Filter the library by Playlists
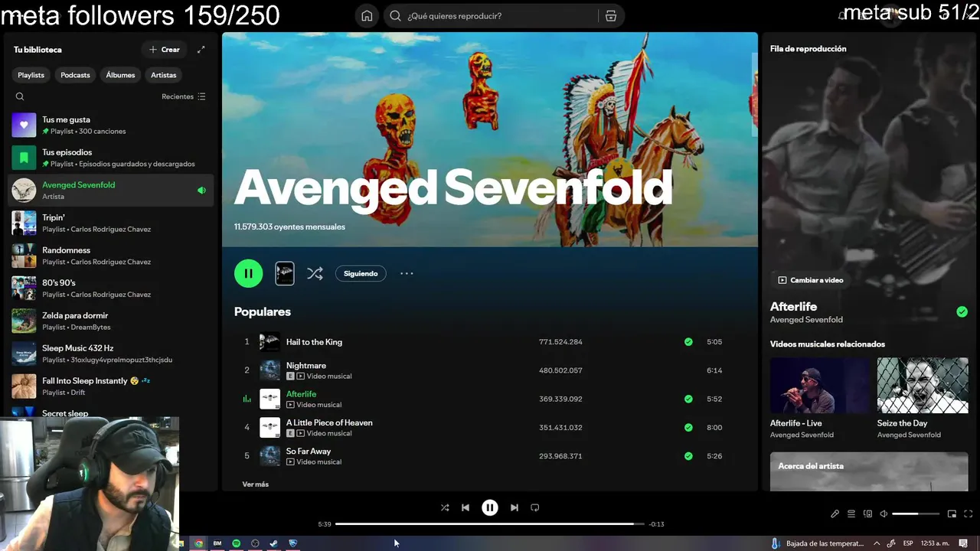 [x=31, y=75]
